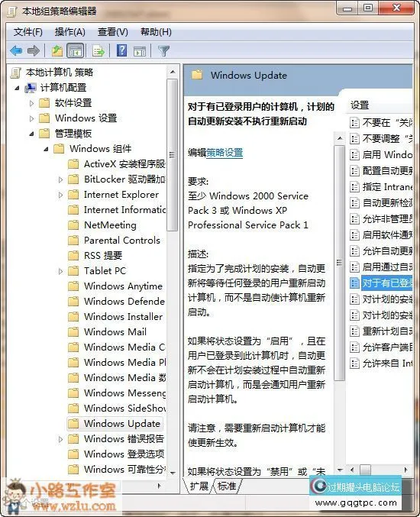
Task: Expand the Windows 设置 node
Action: [x=31, y=118]
